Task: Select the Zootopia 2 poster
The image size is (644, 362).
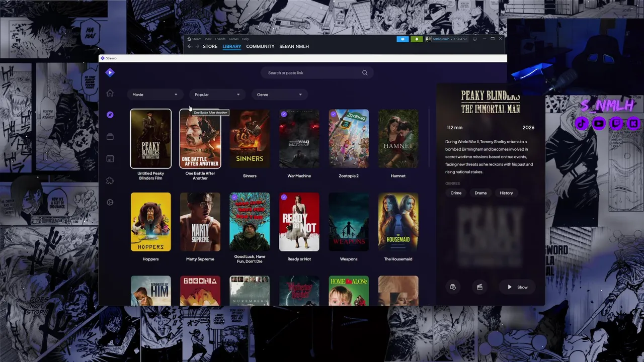Action: point(349,139)
